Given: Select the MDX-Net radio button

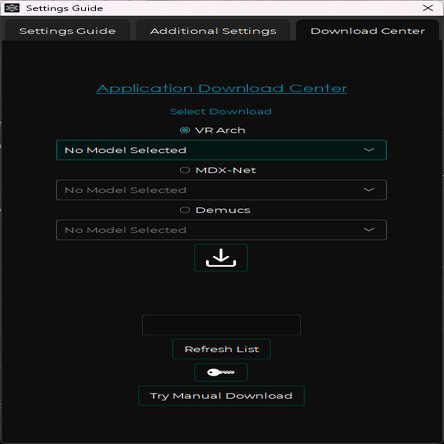Looking at the screenshot, I should (x=185, y=170).
